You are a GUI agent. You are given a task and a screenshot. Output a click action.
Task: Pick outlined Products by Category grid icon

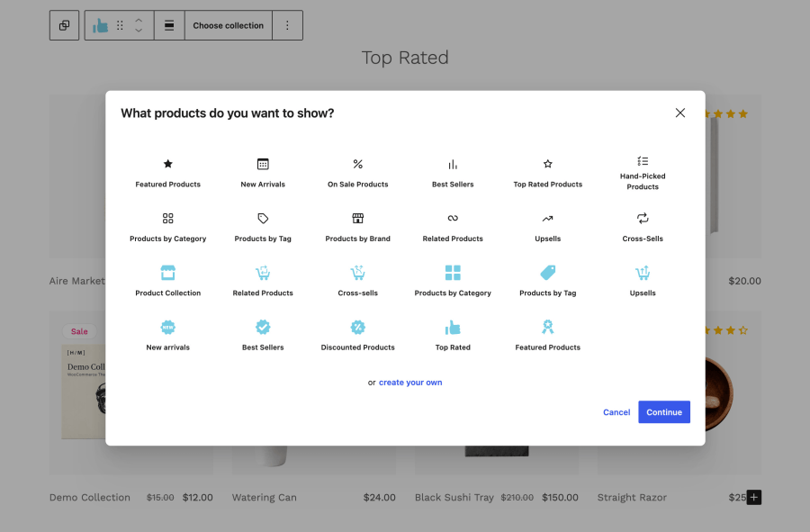coord(168,218)
